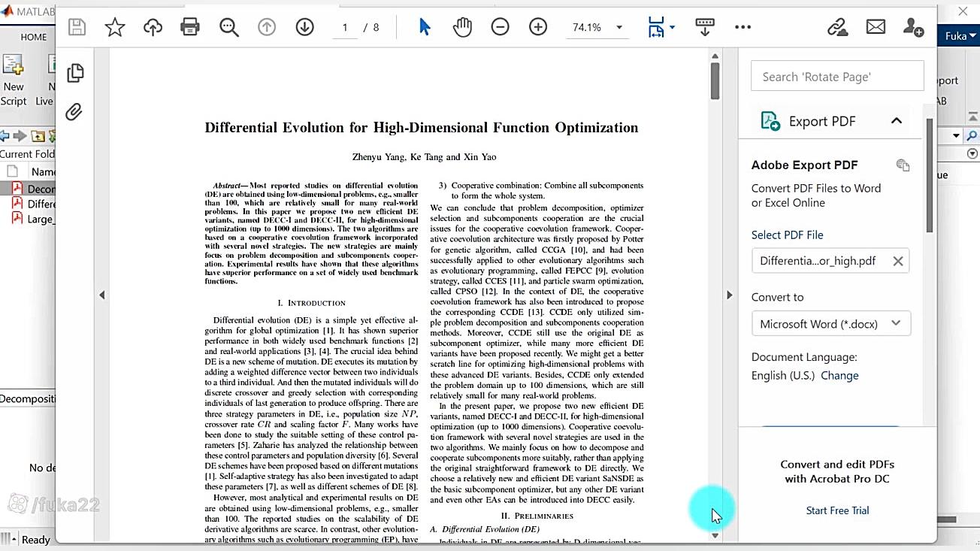Screen dimensions: 980x551
Task: Select the Decom file in MATLAB folder
Action: click(29, 189)
